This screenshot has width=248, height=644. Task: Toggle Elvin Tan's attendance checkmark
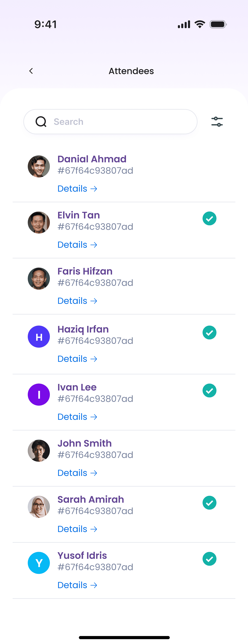210,219
